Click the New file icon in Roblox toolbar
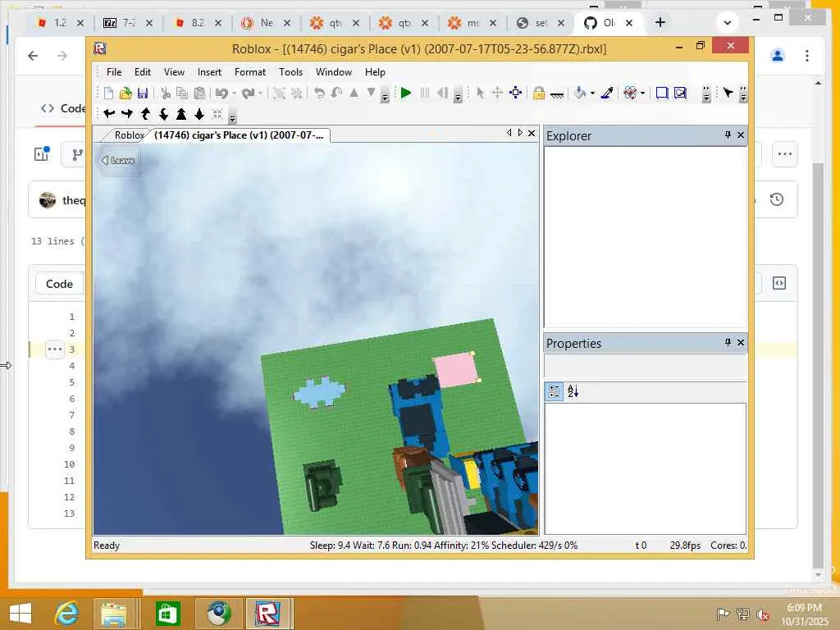The width and height of the screenshot is (840, 630). click(x=109, y=94)
